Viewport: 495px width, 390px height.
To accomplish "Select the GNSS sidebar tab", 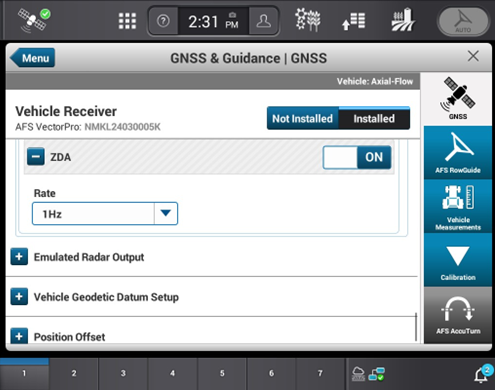I will point(458,99).
